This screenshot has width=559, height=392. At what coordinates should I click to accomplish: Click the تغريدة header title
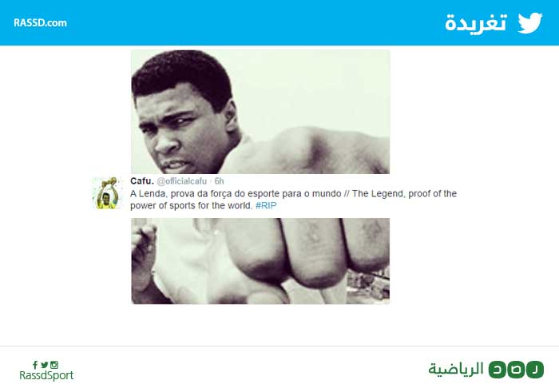(x=476, y=23)
